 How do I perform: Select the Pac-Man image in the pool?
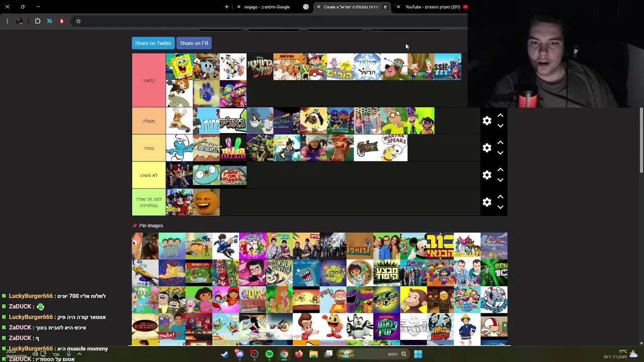[333, 327]
